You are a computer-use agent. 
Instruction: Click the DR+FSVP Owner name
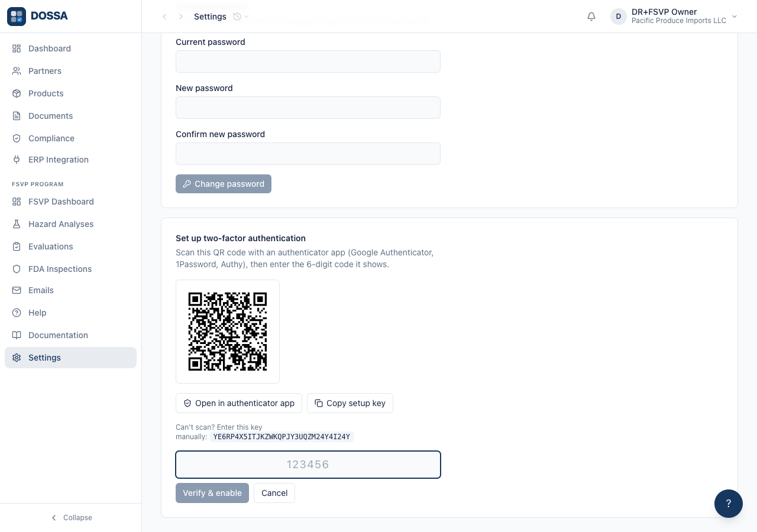(664, 12)
